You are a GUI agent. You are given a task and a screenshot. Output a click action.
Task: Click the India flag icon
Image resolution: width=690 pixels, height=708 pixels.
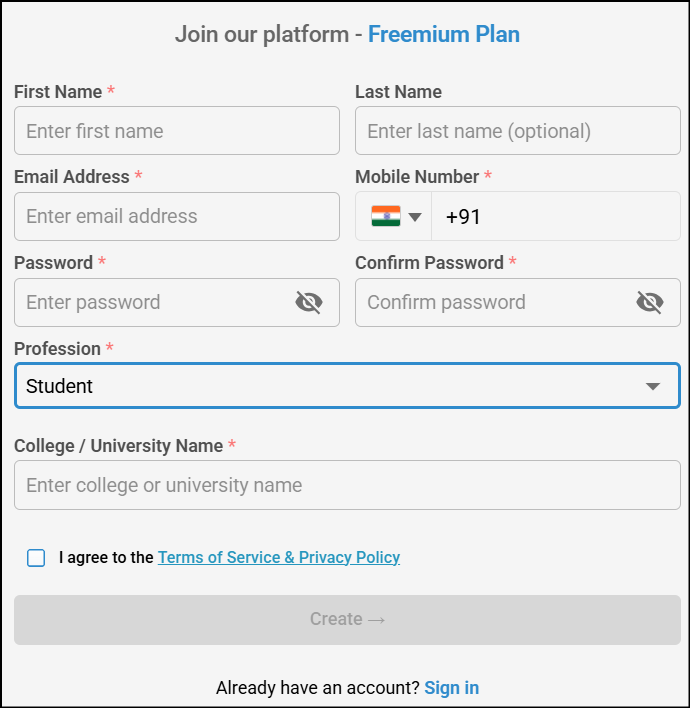(385, 216)
